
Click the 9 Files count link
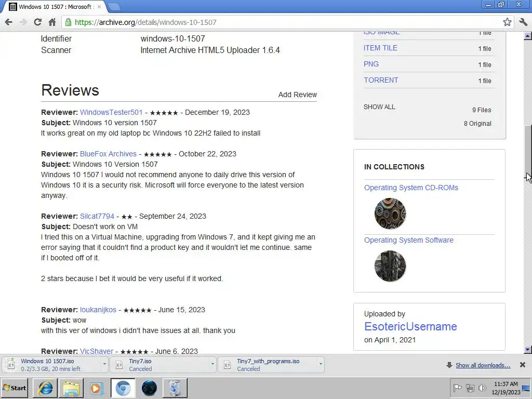point(482,110)
